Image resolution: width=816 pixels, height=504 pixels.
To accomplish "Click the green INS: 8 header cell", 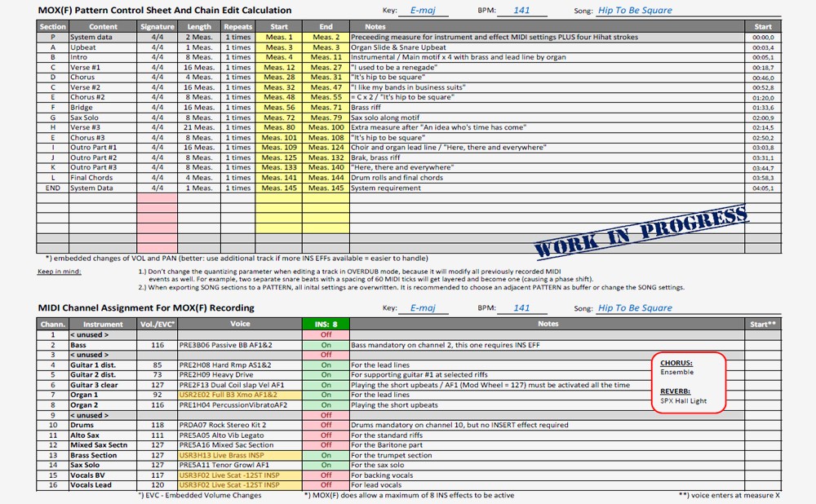I will coord(326,324).
